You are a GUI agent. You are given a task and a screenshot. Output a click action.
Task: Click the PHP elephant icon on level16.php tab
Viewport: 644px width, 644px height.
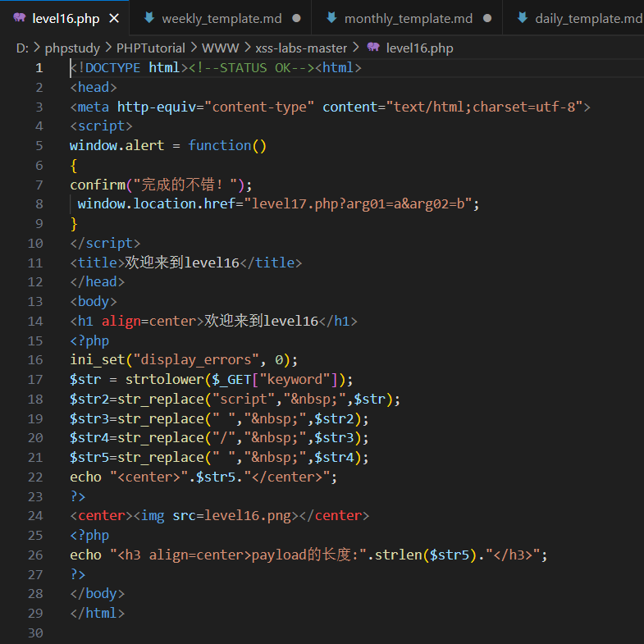[20, 17]
